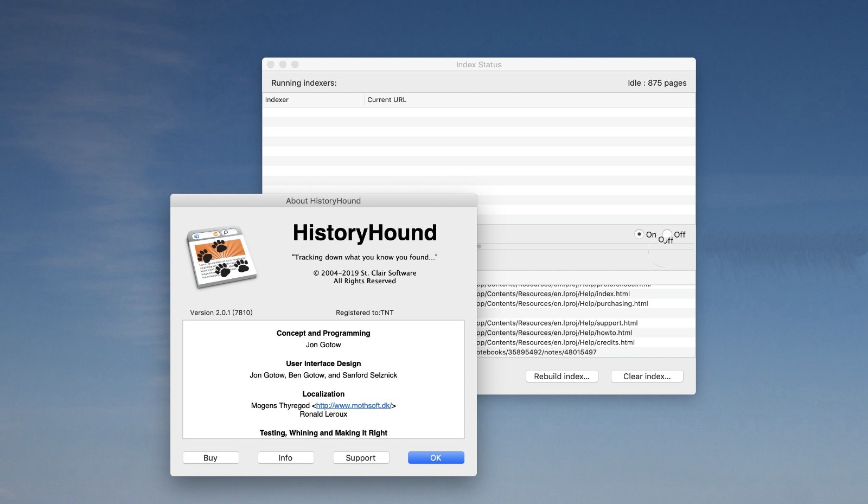868x504 pixels.
Task: Select the notes/48015497 log row
Action: pos(586,352)
